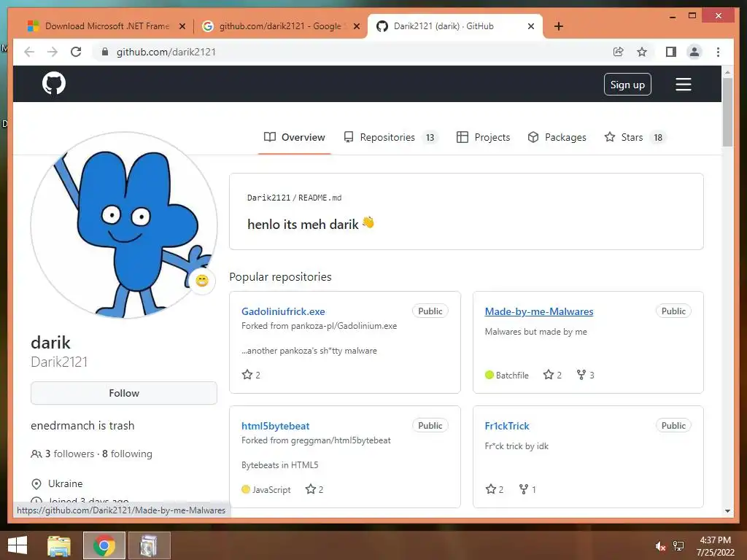Bookmark this tab with the star icon
The height and width of the screenshot is (560, 747).
coord(642,52)
